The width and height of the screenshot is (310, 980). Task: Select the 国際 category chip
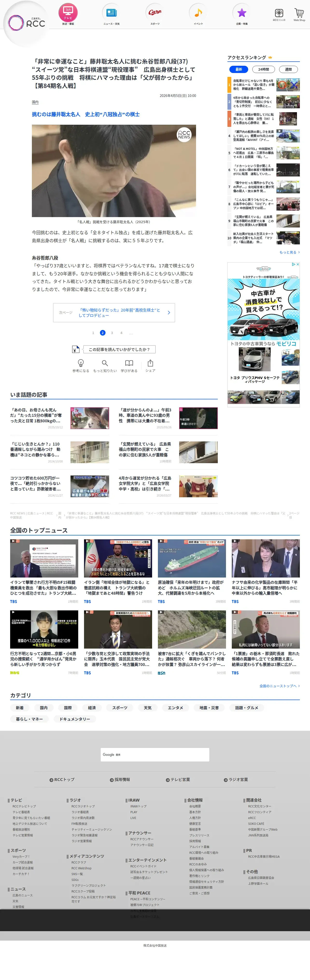pyautogui.click(x=68, y=708)
